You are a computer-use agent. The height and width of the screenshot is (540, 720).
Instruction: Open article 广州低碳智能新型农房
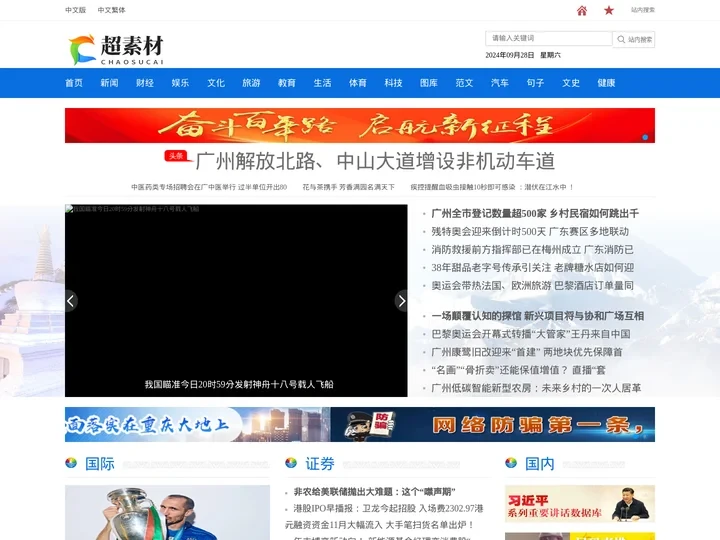536,388
